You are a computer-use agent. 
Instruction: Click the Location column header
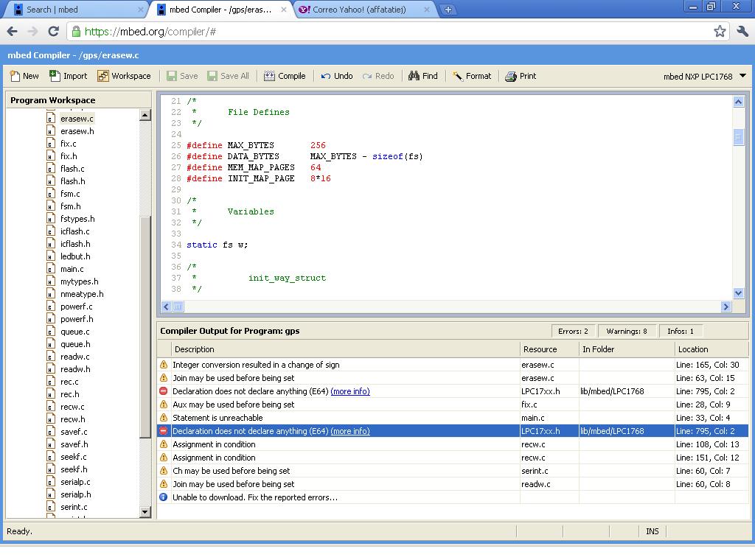pyautogui.click(x=711, y=349)
